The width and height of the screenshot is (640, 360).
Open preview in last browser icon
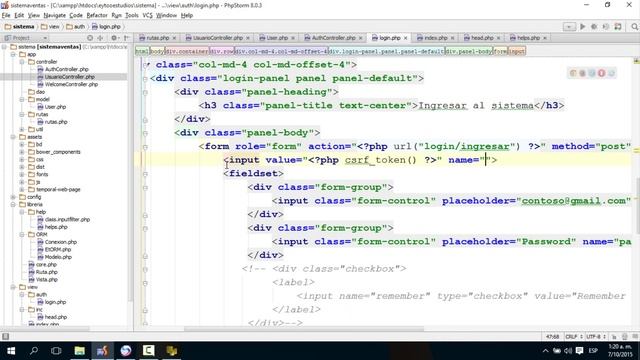point(611,73)
